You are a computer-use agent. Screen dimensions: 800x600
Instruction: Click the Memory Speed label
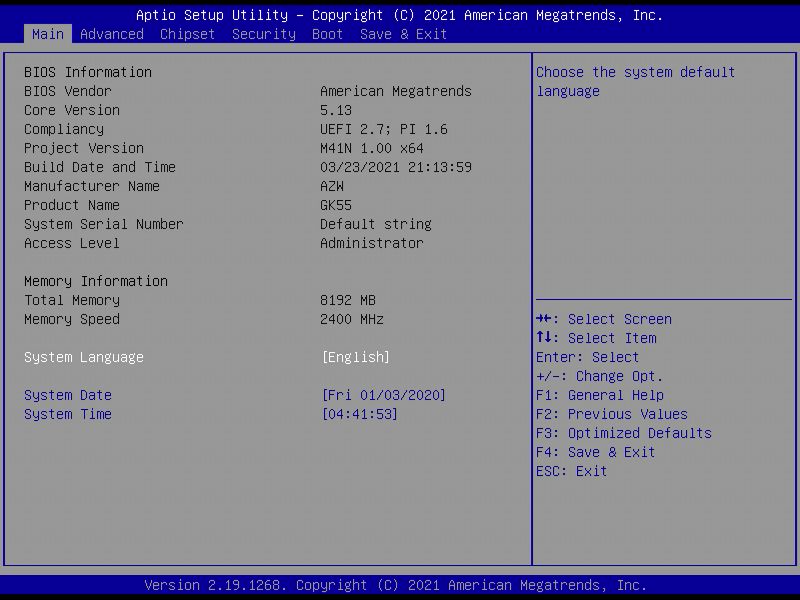(x=72, y=319)
